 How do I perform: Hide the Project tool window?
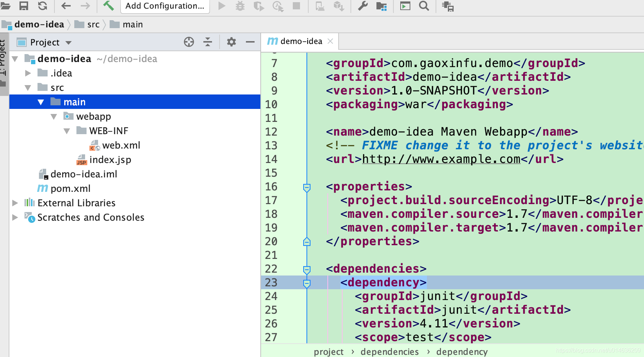coord(250,42)
